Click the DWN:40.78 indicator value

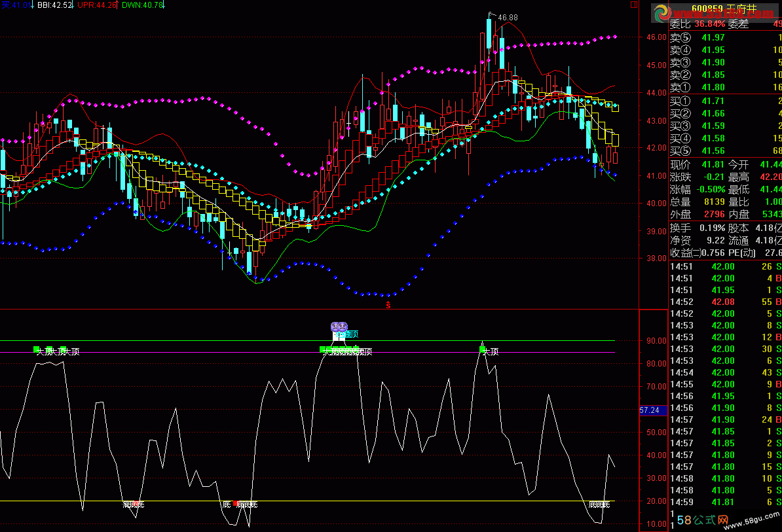point(143,5)
